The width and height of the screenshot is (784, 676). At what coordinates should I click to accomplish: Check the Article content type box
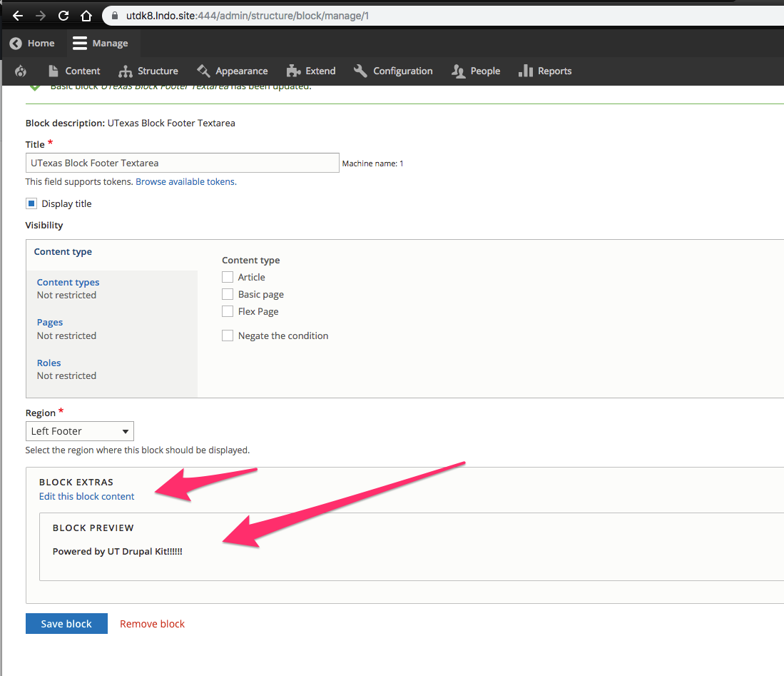click(228, 277)
